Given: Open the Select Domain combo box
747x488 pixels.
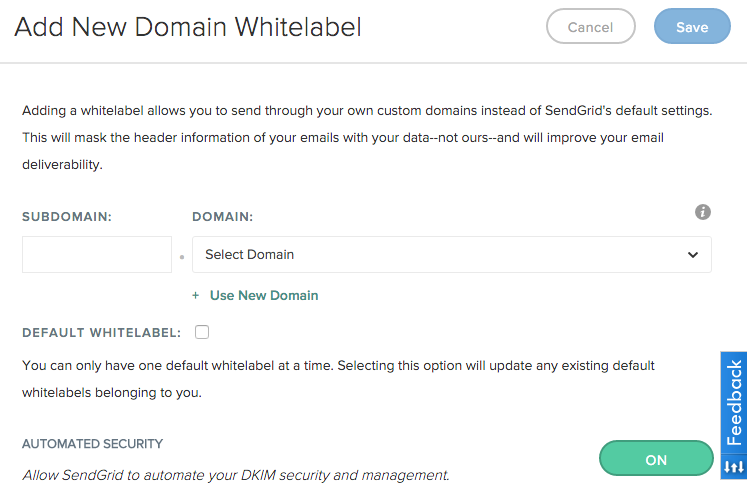Looking at the screenshot, I should (452, 254).
